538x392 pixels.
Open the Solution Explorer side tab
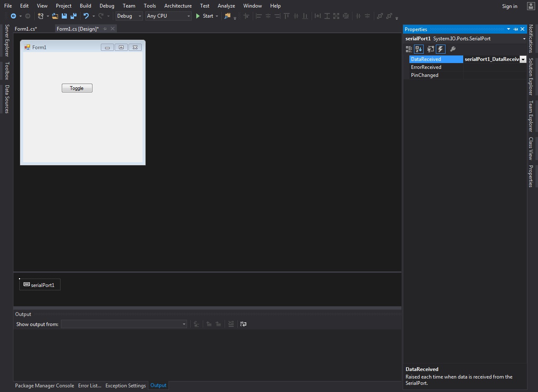[531, 76]
